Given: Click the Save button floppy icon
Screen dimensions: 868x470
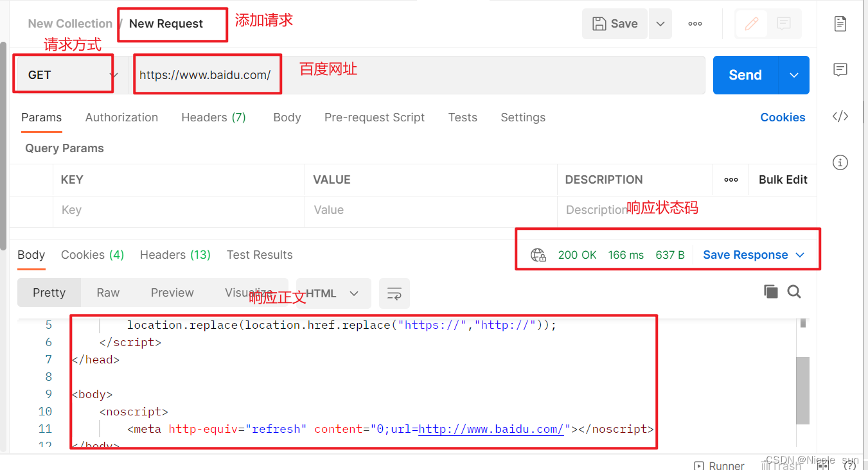Looking at the screenshot, I should click(x=599, y=24).
